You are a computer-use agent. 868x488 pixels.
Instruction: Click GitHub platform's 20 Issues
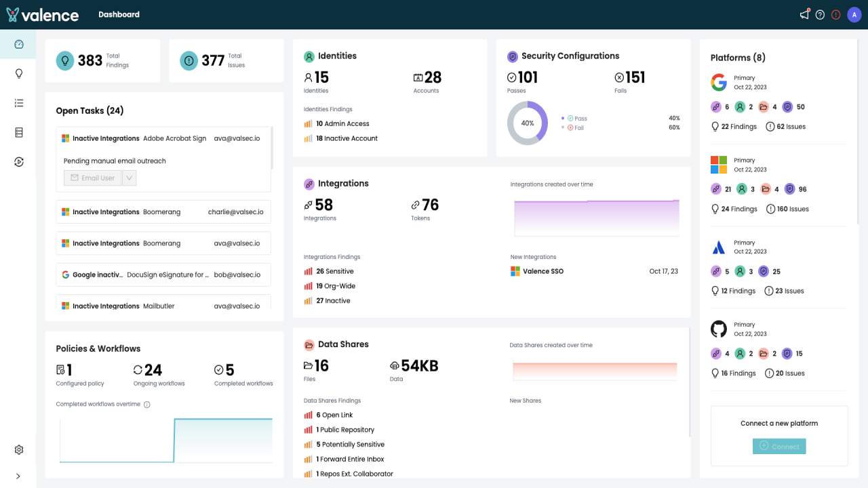(785, 373)
